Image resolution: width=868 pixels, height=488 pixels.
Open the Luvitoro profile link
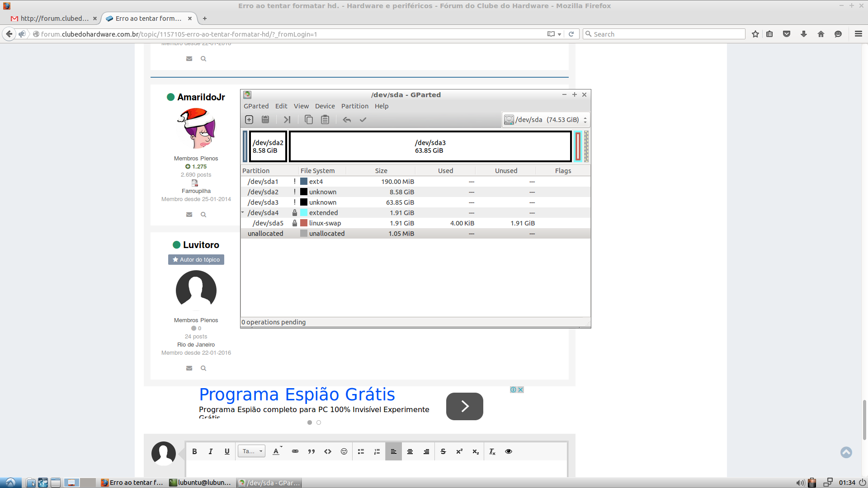[201, 245]
